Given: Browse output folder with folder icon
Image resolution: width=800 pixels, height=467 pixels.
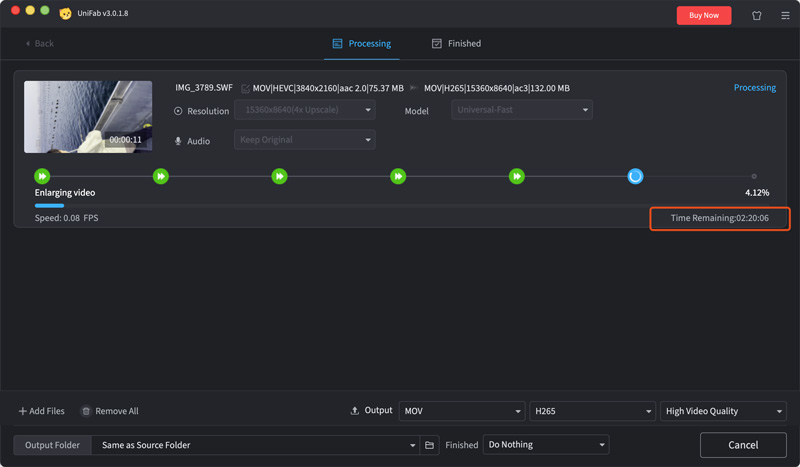Looking at the screenshot, I should point(430,445).
